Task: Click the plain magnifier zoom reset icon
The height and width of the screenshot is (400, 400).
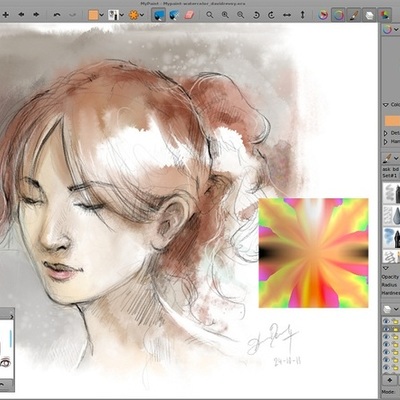Action: (x=210, y=15)
